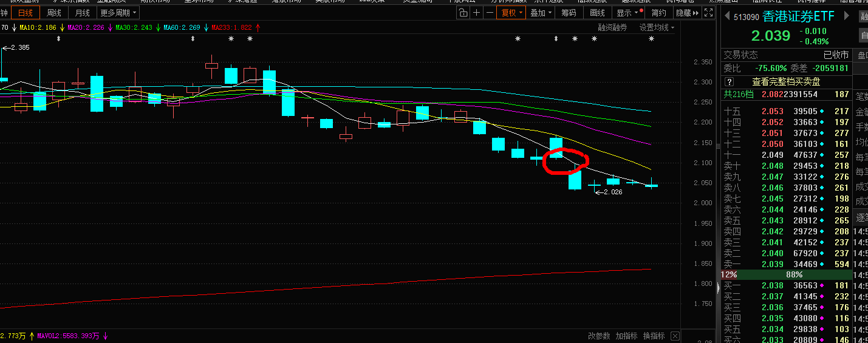
Task: Toggle the 简约 simple mode
Action: (658, 13)
